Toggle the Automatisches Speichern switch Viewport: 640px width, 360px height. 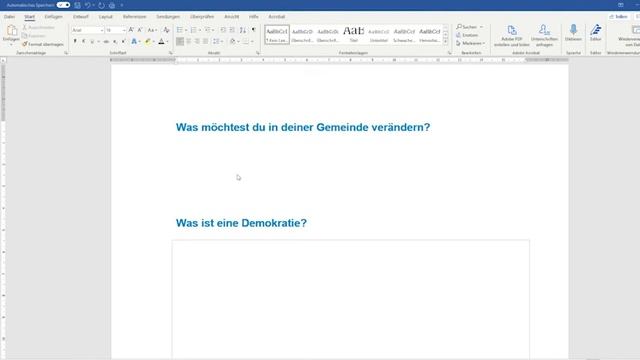click(63, 5)
